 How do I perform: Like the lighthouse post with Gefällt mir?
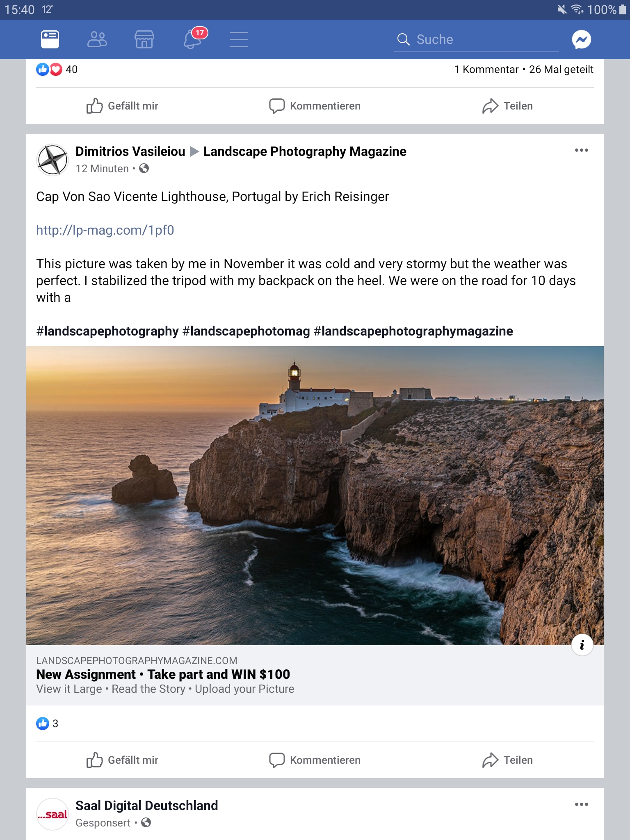(x=122, y=760)
